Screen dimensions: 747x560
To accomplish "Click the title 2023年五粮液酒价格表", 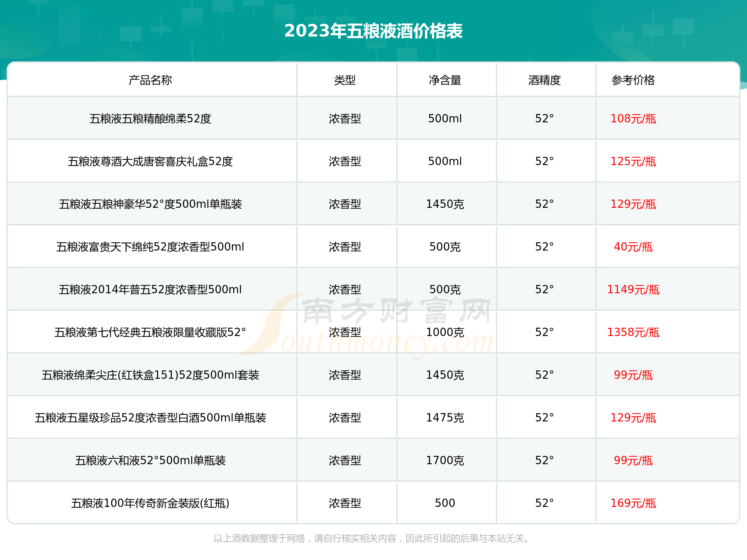I will [373, 31].
